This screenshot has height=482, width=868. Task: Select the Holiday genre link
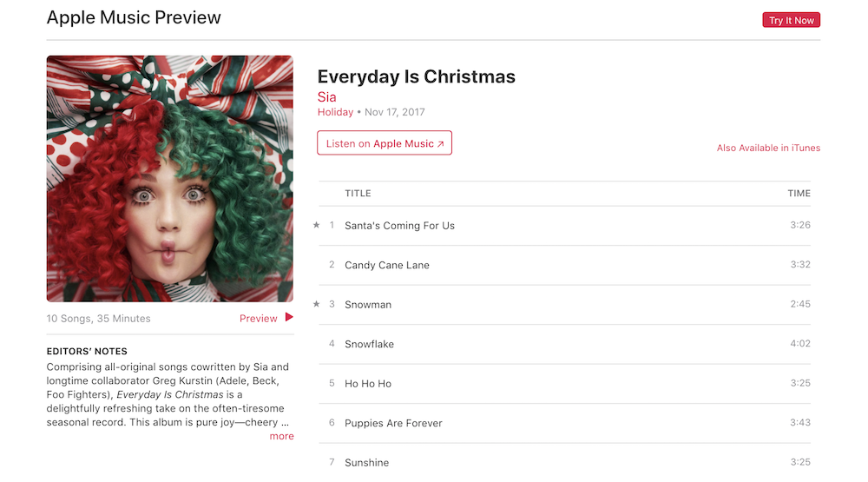click(x=335, y=112)
